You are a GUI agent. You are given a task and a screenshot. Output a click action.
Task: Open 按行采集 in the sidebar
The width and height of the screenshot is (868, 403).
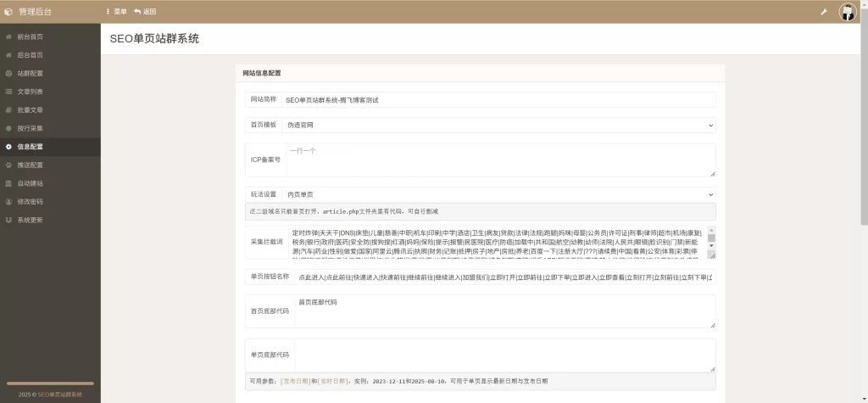point(50,129)
